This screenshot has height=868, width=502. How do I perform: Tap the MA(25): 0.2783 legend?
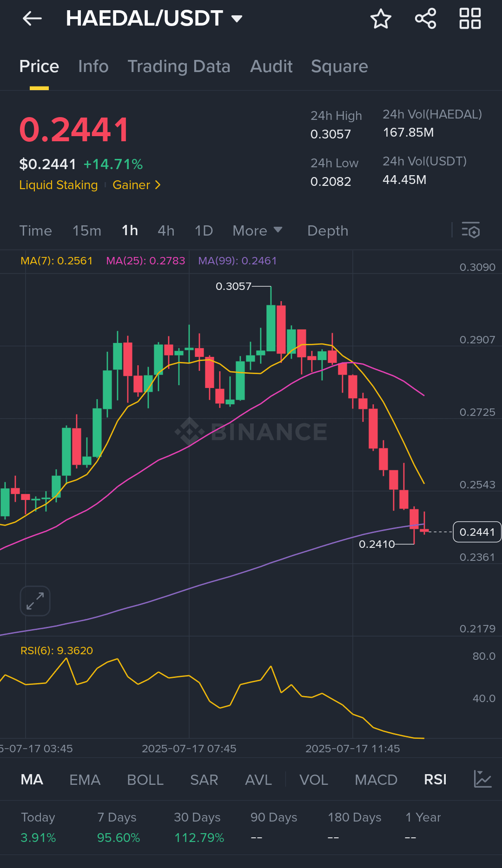point(145,261)
